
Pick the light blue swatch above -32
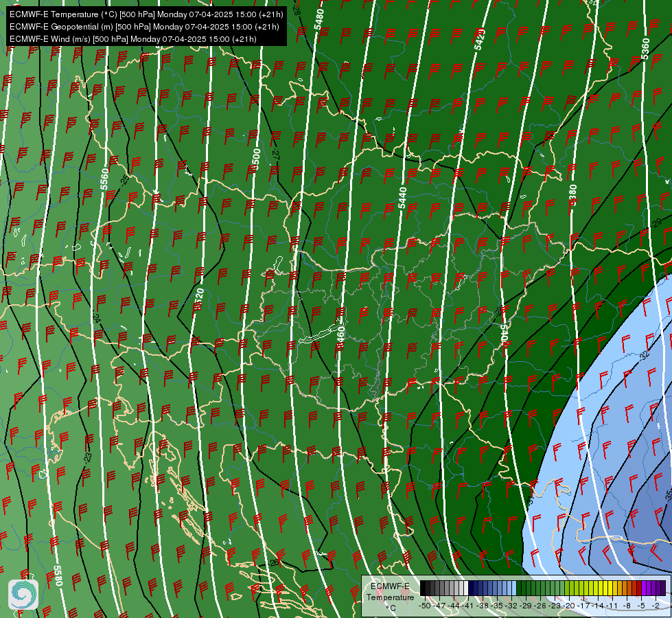click(x=514, y=588)
